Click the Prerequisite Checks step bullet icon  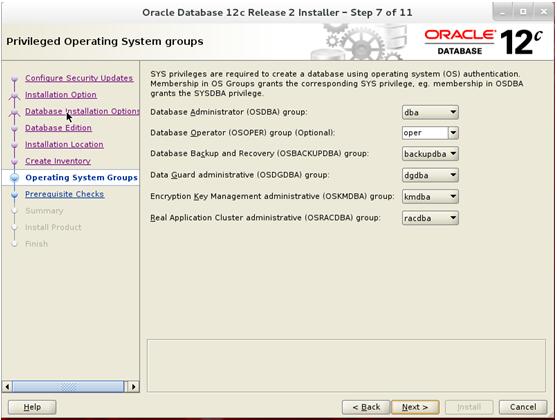click(15, 195)
